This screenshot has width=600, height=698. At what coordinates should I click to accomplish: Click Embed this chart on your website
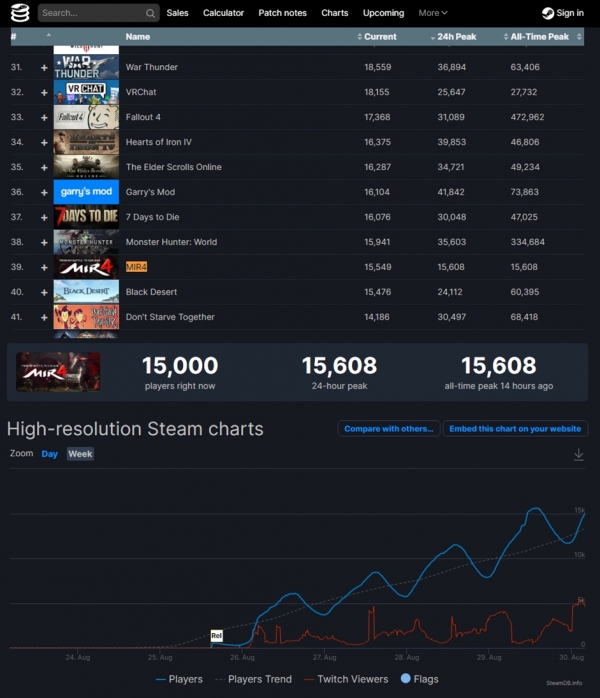pos(516,428)
